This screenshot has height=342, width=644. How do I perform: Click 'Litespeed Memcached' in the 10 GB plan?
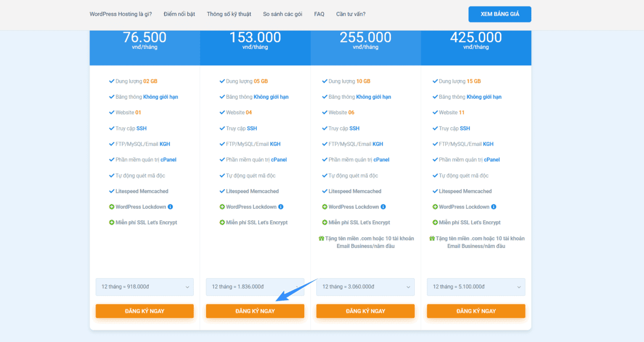355,191
